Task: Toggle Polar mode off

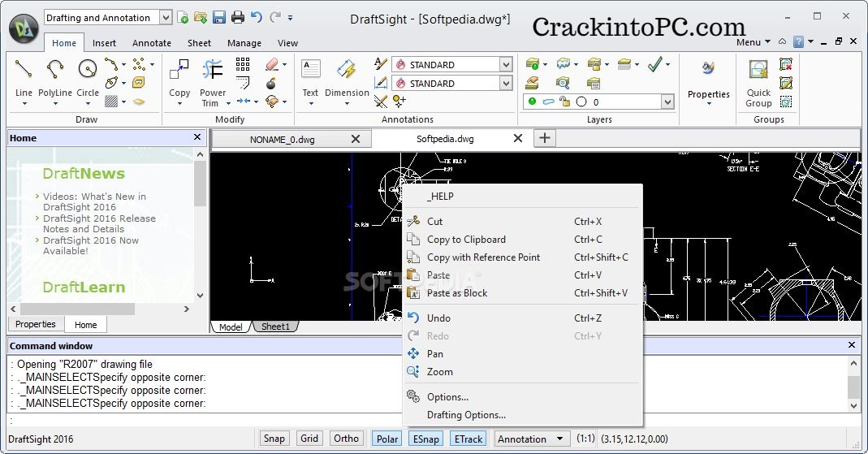Action: tap(387, 439)
